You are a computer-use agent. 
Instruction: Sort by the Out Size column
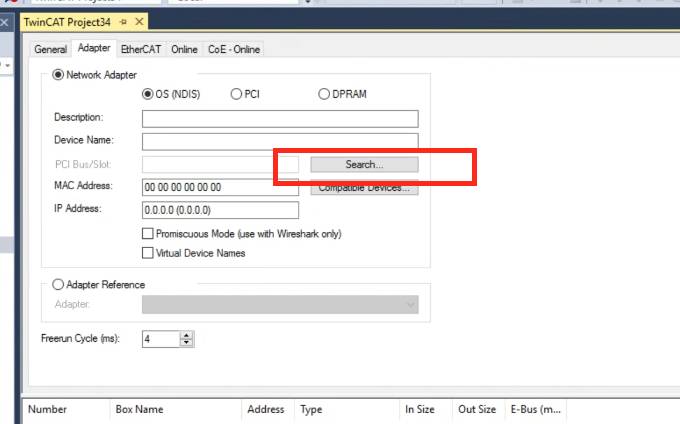479,409
